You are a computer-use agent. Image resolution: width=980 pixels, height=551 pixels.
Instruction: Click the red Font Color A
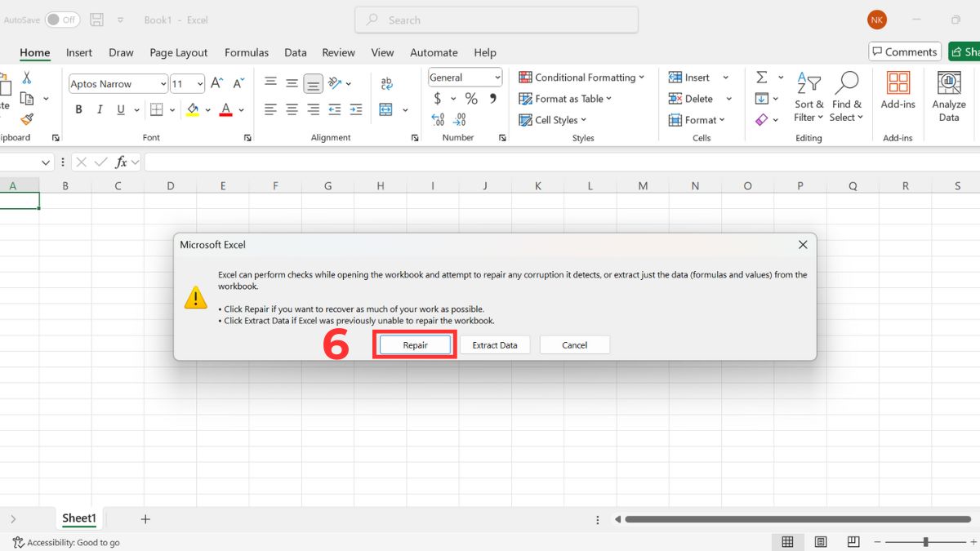point(226,109)
